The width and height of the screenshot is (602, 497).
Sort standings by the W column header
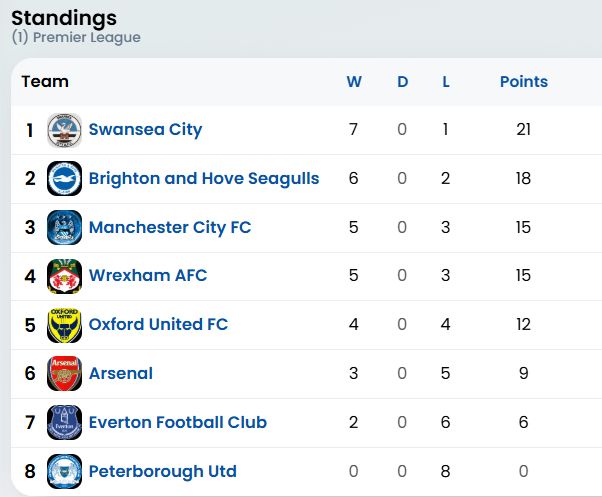pyautogui.click(x=354, y=82)
